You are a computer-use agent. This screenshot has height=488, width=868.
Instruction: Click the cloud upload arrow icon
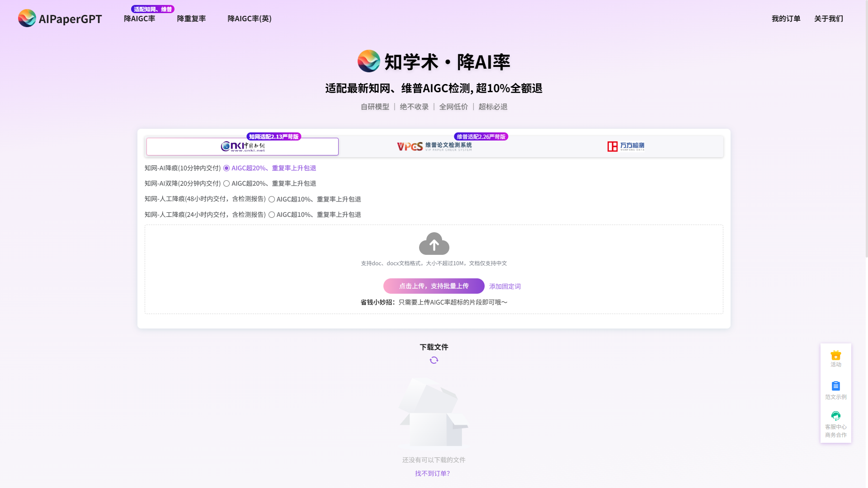[x=434, y=244]
